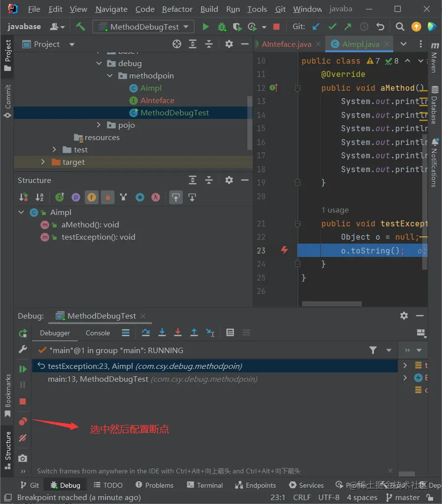This screenshot has height=504, width=442.
Task: Take thread dump camera icon
Action: click(23, 458)
